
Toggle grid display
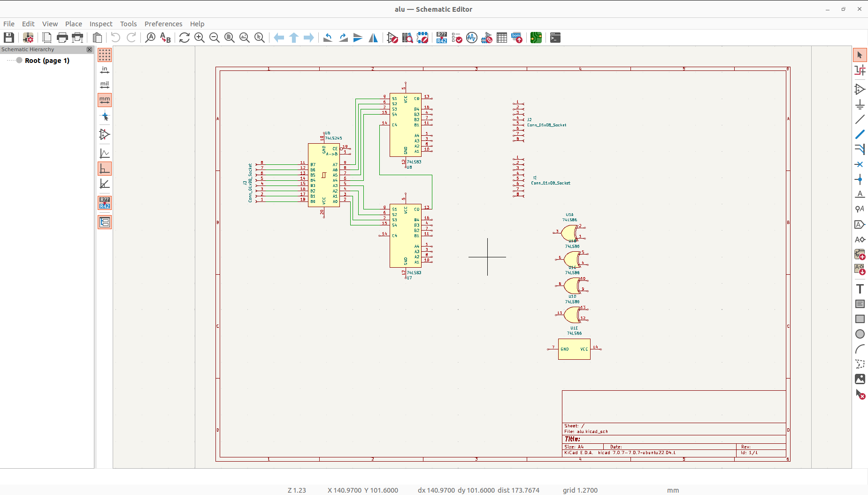pos(105,55)
